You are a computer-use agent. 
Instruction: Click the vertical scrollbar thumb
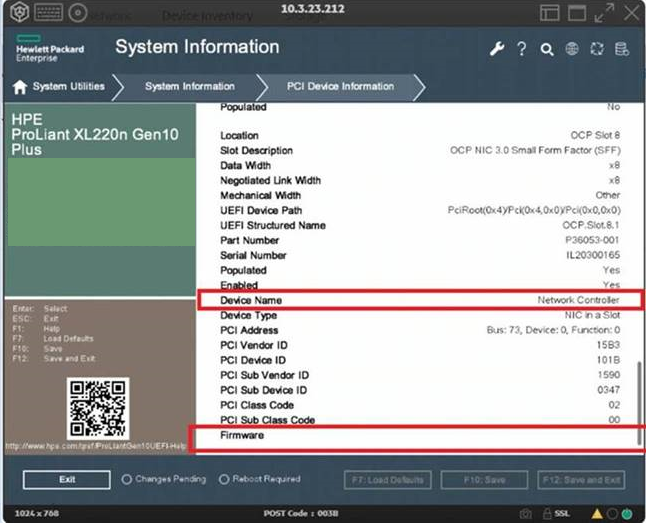click(639, 404)
